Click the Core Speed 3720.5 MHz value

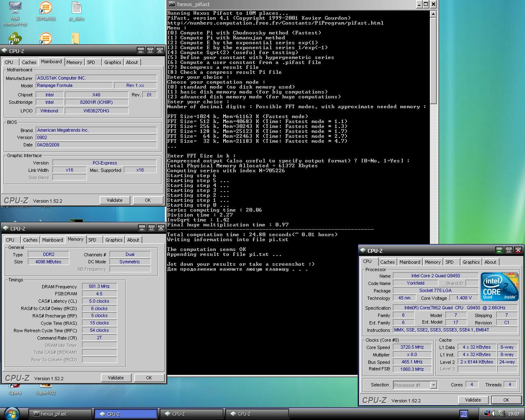tap(412, 347)
